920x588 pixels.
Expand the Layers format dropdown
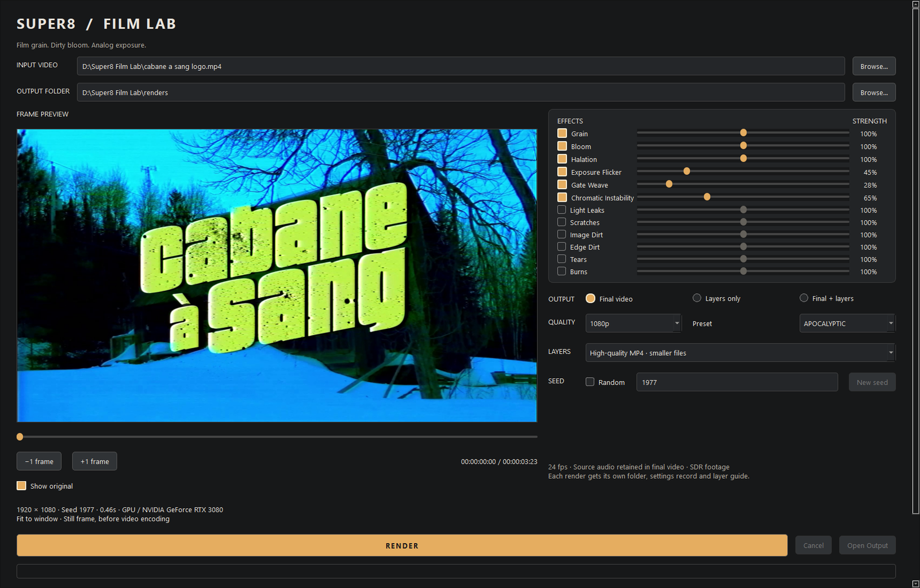pyautogui.click(x=740, y=352)
